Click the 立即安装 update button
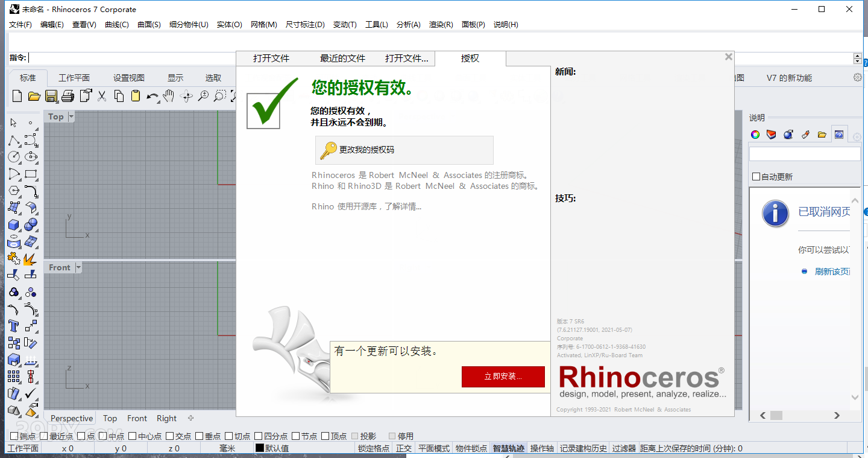 pos(503,377)
